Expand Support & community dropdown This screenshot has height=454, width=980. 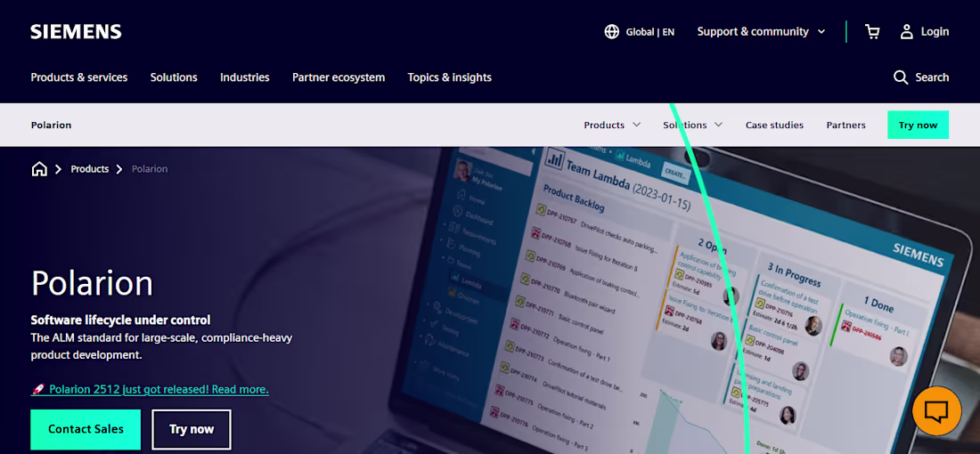click(x=761, y=32)
